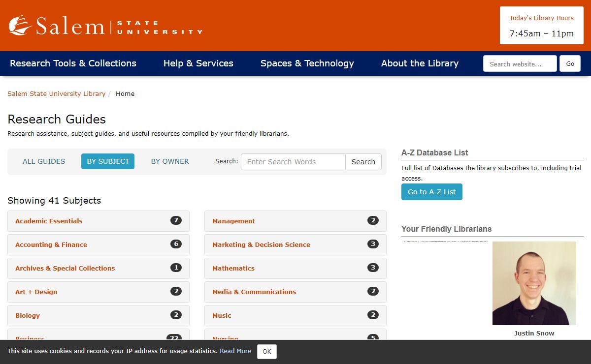Open Justin Snow's librarian photo
Image resolution: width=591 pixels, height=364 pixels.
pyautogui.click(x=534, y=283)
